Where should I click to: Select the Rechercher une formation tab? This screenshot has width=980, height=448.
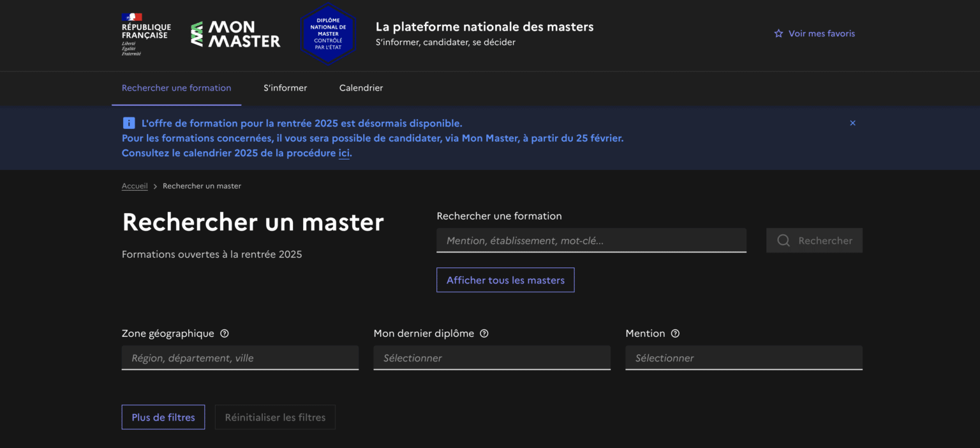coord(176,87)
